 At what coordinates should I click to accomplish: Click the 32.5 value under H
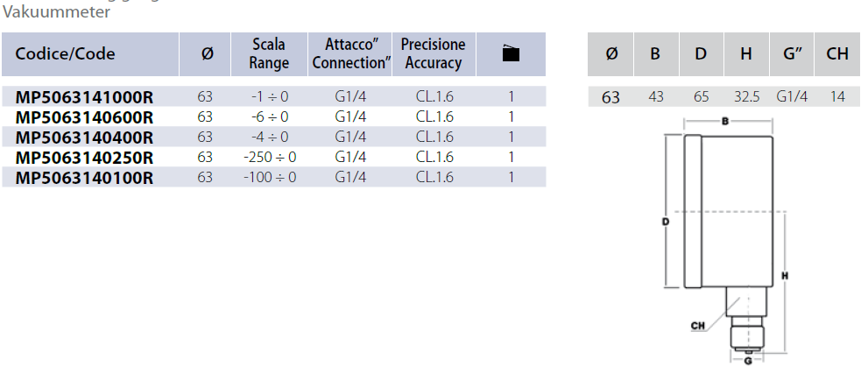pos(746,97)
